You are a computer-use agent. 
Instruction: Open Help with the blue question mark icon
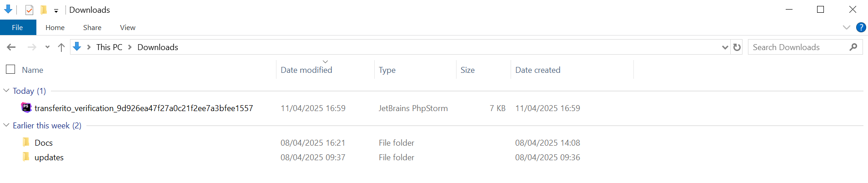pyautogui.click(x=861, y=27)
